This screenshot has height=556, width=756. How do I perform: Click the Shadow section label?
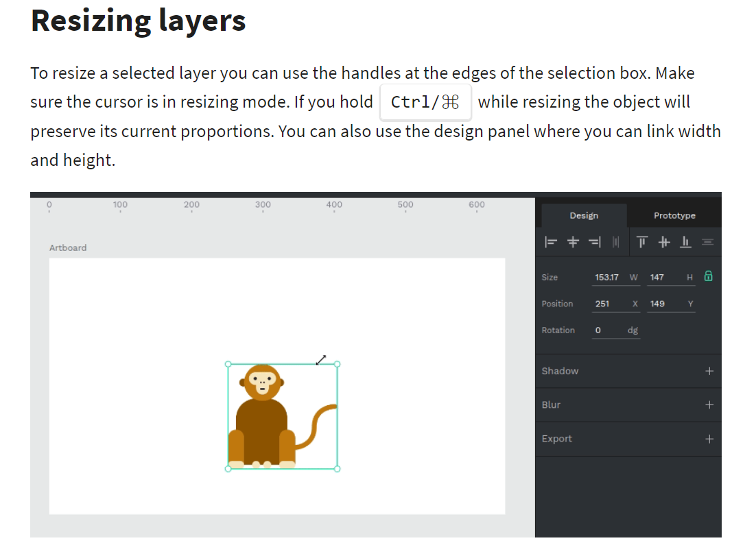560,371
